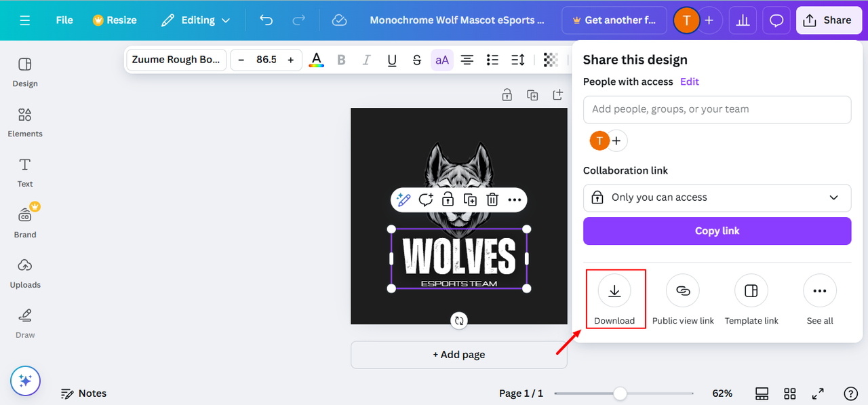The height and width of the screenshot is (405, 868).
Task: Add collaborator with header plus icon
Action: [709, 20]
